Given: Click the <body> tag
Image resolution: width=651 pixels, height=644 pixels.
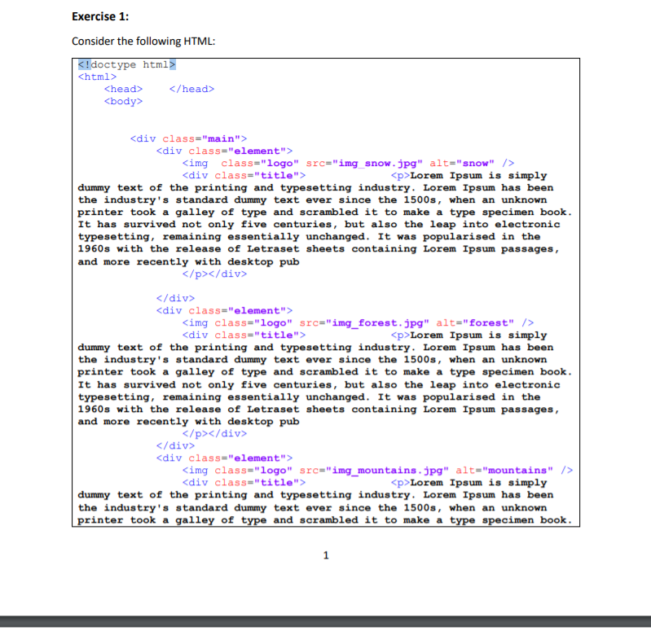Looking at the screenshot, I should [123, 102].
